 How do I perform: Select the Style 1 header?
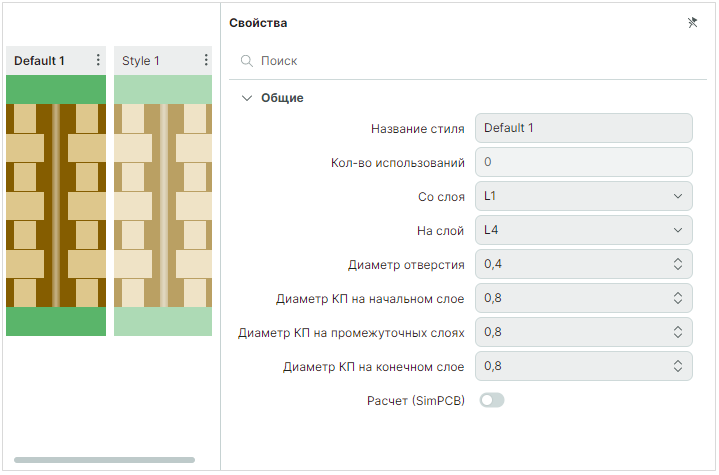[x=142, y=61]
